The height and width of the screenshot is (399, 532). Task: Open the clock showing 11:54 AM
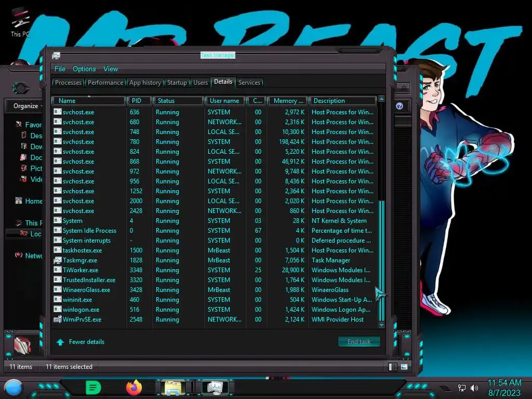(504, 383)
